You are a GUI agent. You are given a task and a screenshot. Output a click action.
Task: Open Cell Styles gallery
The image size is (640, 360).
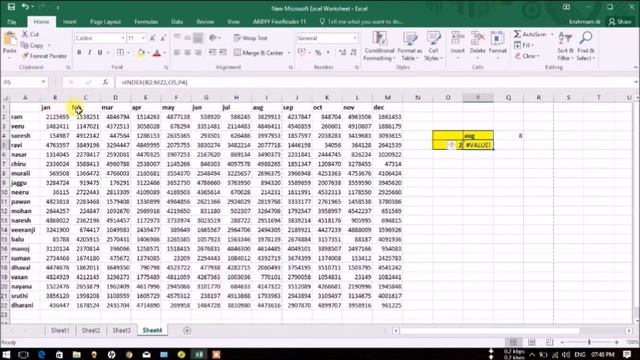click(433, 46)
